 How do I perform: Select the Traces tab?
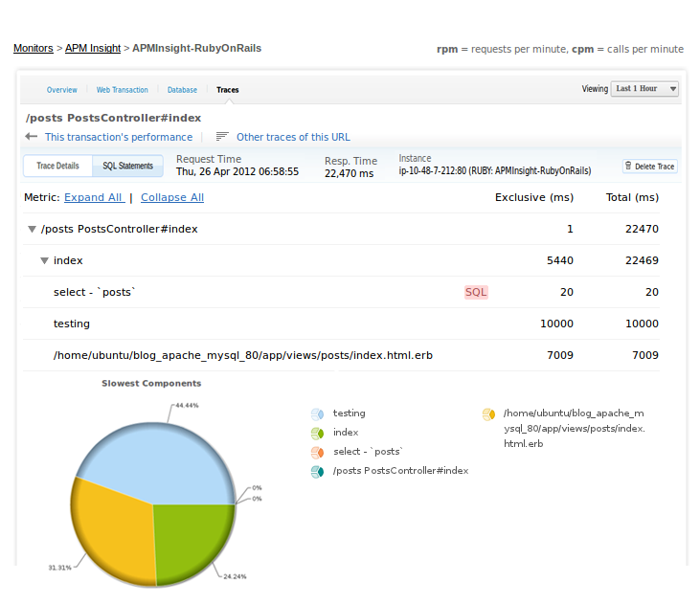point(228,90)
